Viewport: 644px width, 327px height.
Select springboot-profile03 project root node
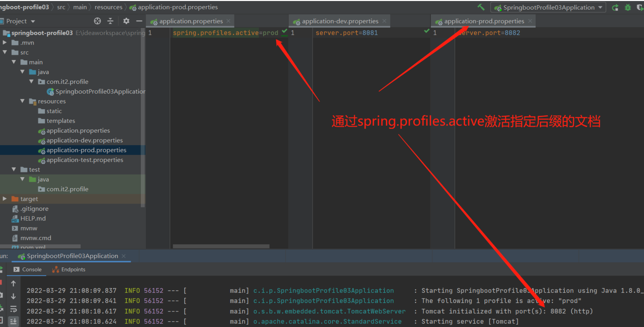[x=42, y=33]
